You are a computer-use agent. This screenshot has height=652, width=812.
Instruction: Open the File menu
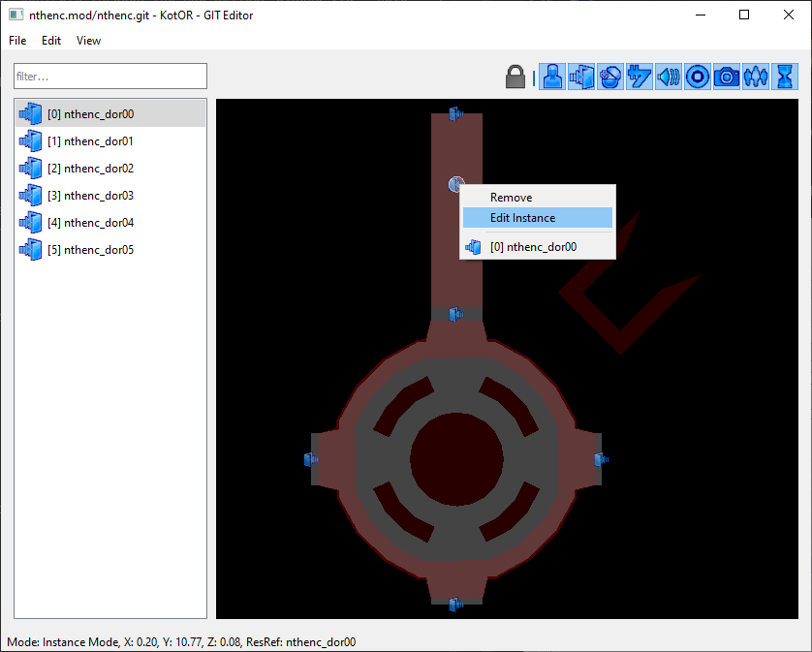point(17,41)
